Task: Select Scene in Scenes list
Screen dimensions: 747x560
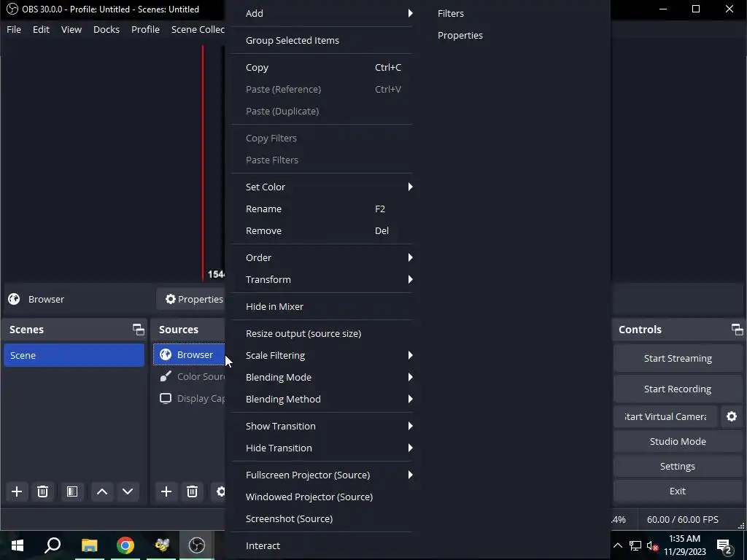Action: (x=74, y=355)
